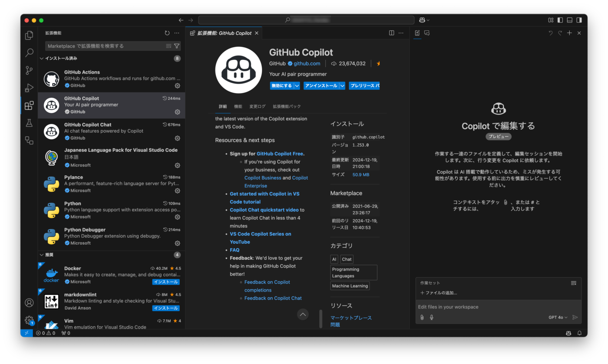Click the ファイルの追加 button
Screen dimensions: 608x364
click(438, 293)
